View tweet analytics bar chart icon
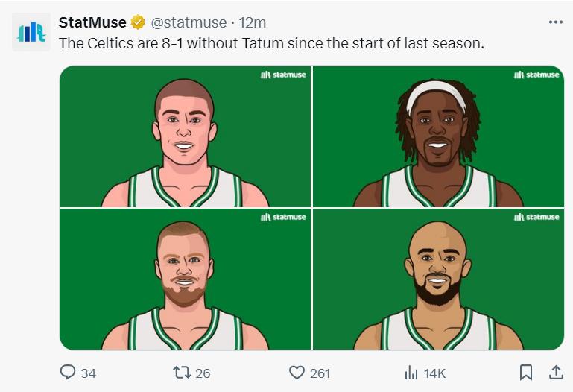The image size is (573, 392). pos(411,373)
